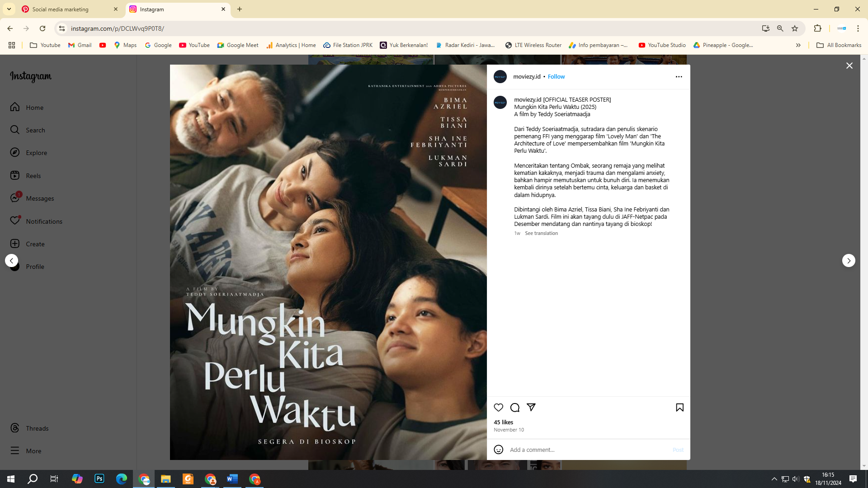Screen dimensions: 868x488
Task: Like the Mungkin Kita Perlu Waktu post
Action: 498,408
